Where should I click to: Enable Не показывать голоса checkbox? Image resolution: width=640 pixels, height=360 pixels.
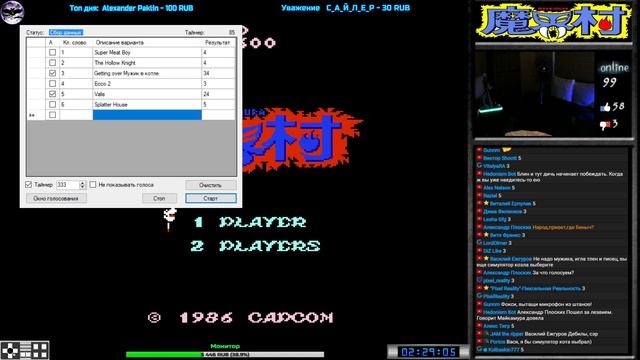coord(93,184)
